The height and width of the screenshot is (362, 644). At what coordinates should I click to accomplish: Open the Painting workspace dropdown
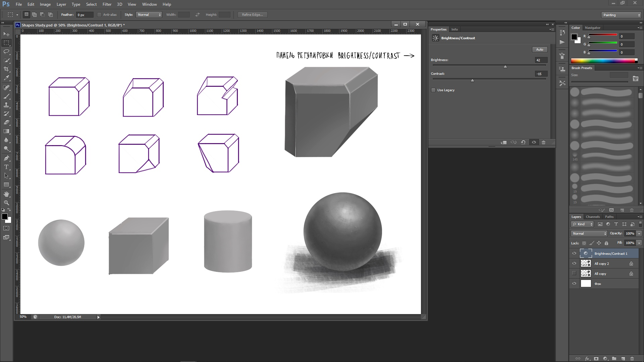[621, 15]
